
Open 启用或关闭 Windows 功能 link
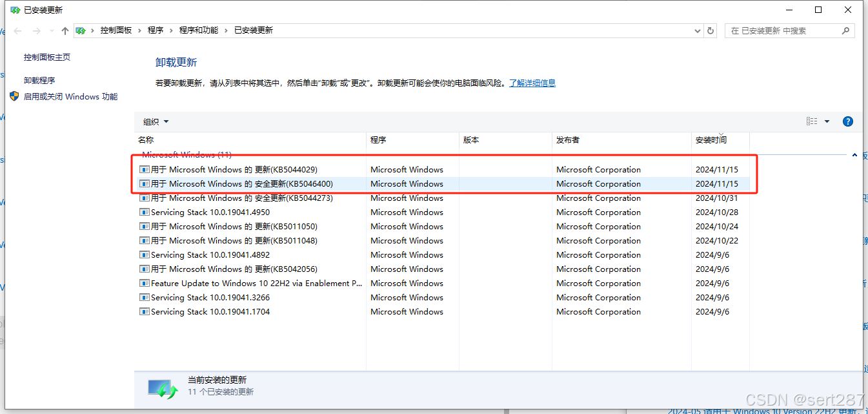[x=71, y=97]
